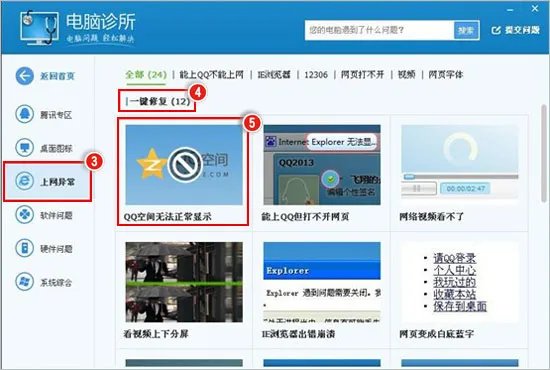
Task: Focus the problem search input field
Action: coord(379,31)
